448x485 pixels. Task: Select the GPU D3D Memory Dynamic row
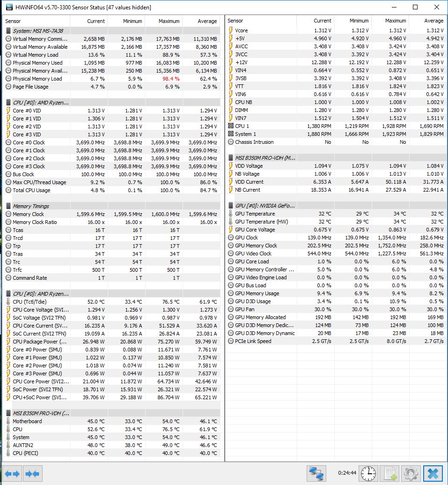tap(336, 333)
